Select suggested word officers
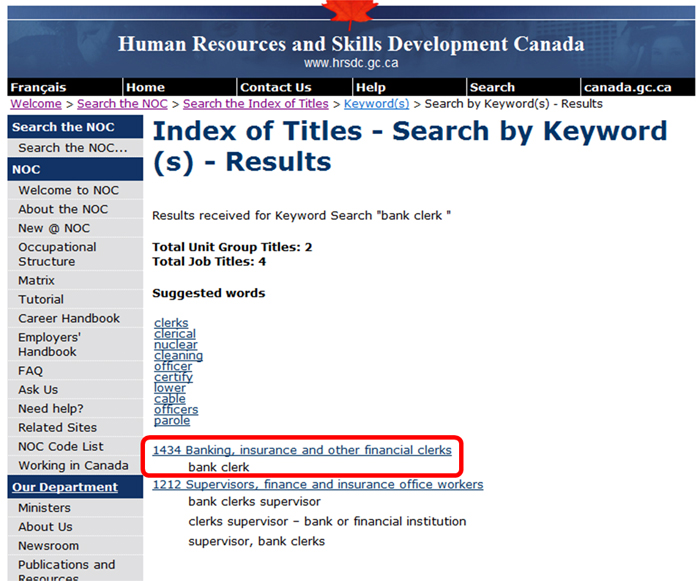This screenshot has width=700, height=581. [176, 410]
